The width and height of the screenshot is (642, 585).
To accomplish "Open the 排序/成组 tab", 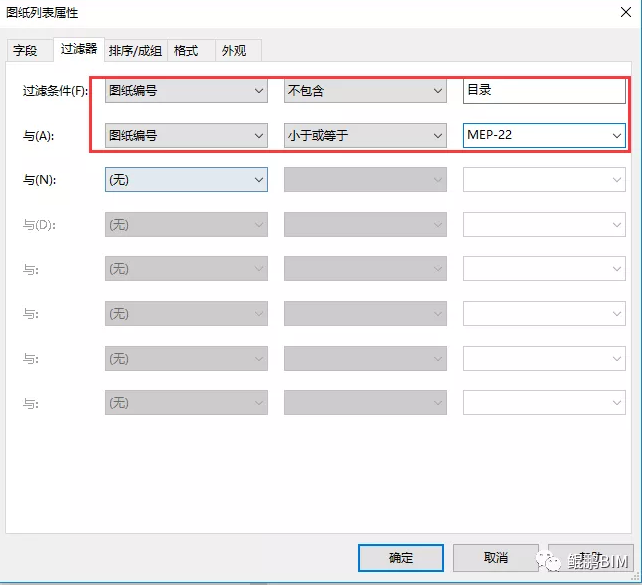I will (135, 50).
